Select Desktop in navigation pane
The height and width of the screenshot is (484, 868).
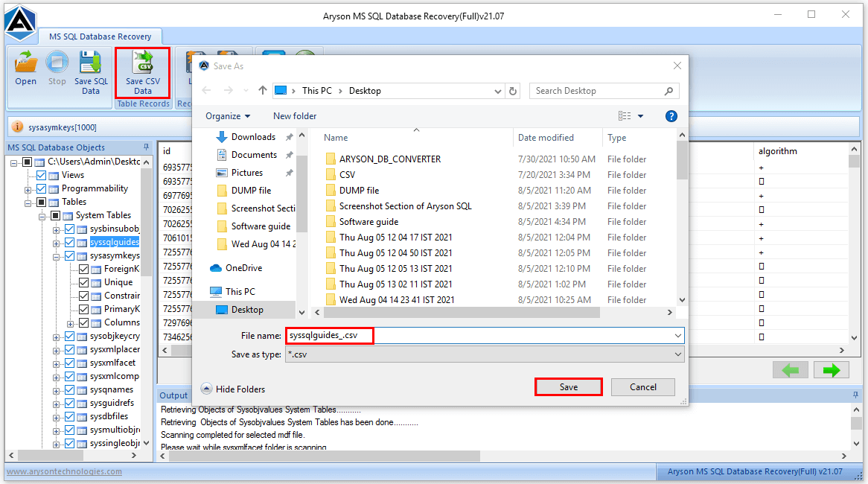click(247, 310)
